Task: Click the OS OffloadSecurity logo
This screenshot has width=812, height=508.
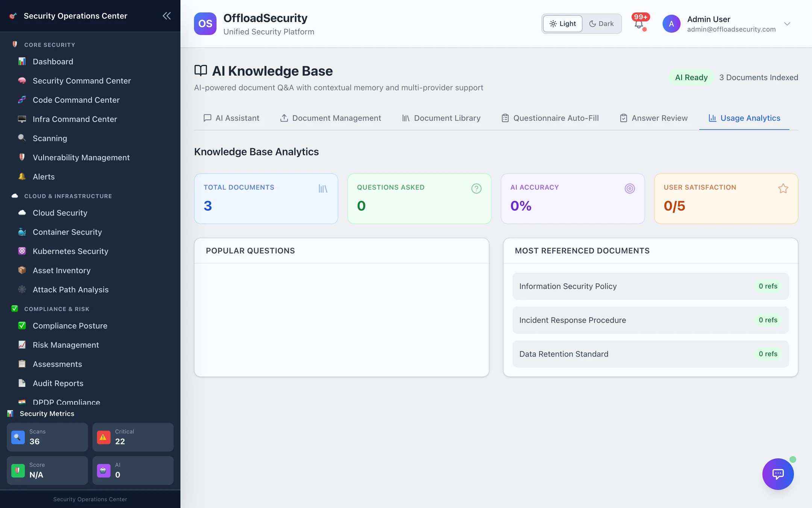Action: pos(205,24)
